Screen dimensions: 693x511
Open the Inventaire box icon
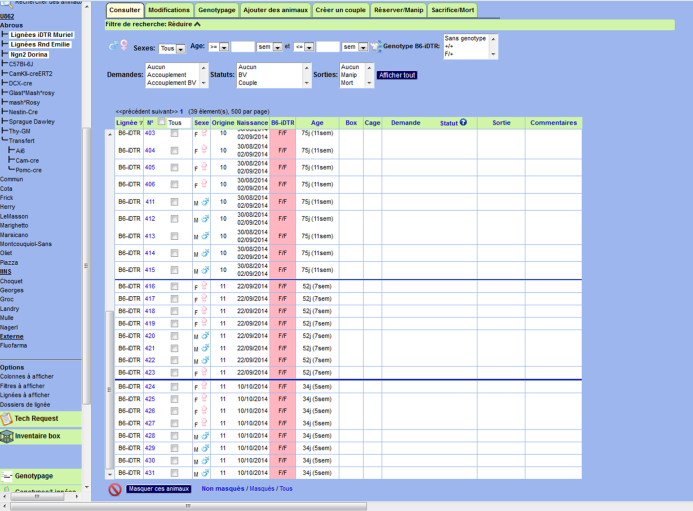pyautogui.click(x=7, y=436)
